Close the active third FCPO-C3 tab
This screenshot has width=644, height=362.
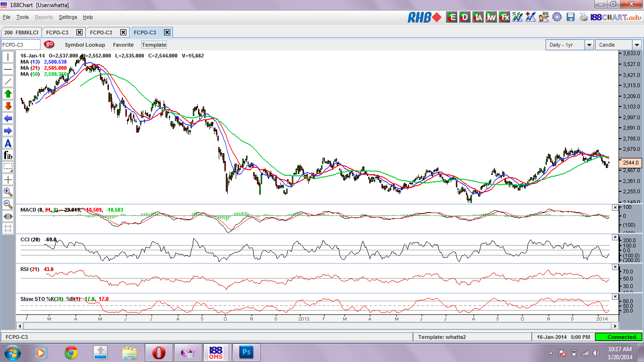coord(167,33)
